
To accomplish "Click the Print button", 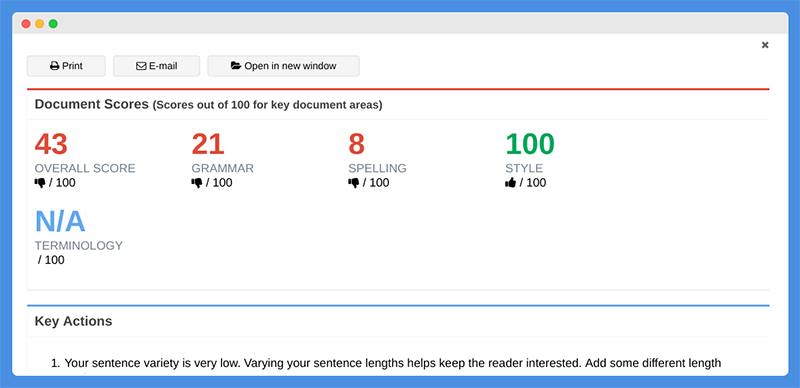I will pyautogui.click(x=66, y=66).
